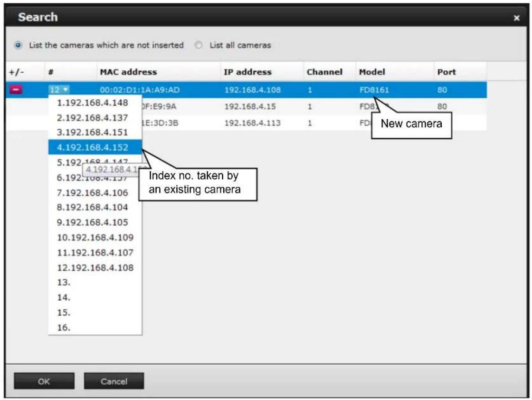
Task: Choose index option 8.192.168.4.104
Action: (x=95, y=207)
